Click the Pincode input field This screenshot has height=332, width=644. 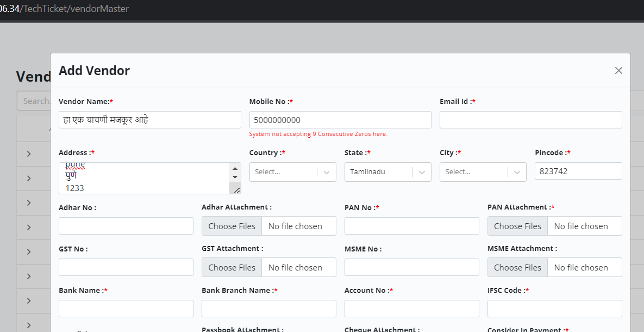pos(578,171)
